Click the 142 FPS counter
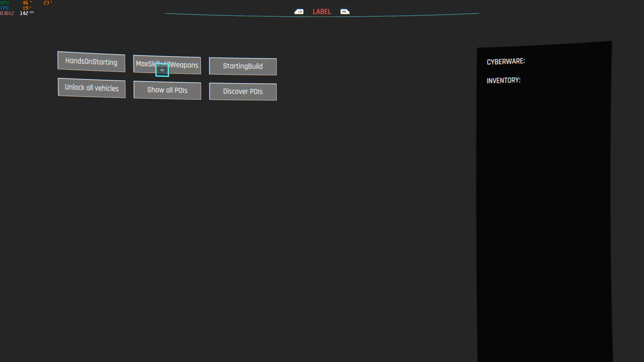This screenshot has height=362, width=644. pyautogui.click(x=24, y=14)
